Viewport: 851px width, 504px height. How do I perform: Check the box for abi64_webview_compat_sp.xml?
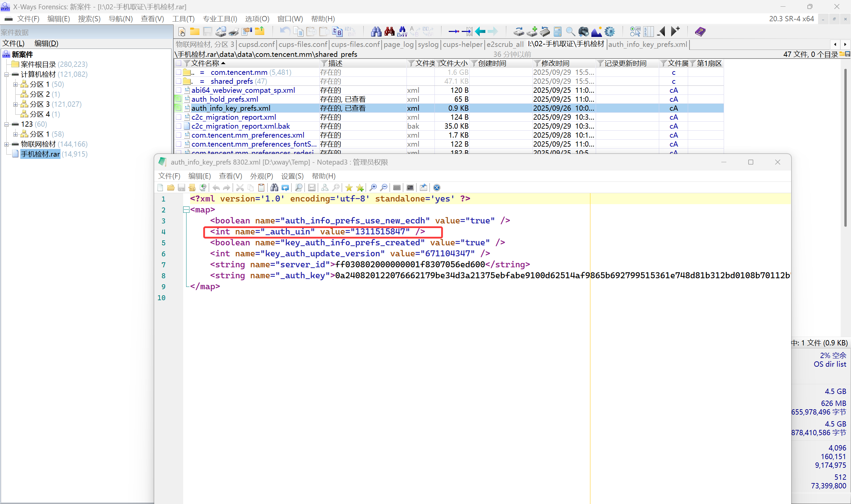[x=179, y=90]
